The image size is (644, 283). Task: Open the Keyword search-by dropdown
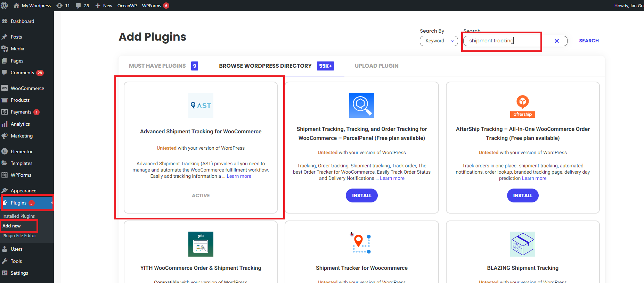(439, 41)
